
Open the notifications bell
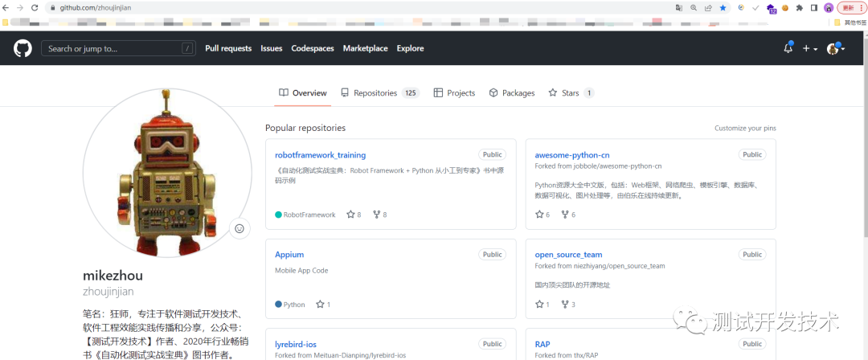788,48
